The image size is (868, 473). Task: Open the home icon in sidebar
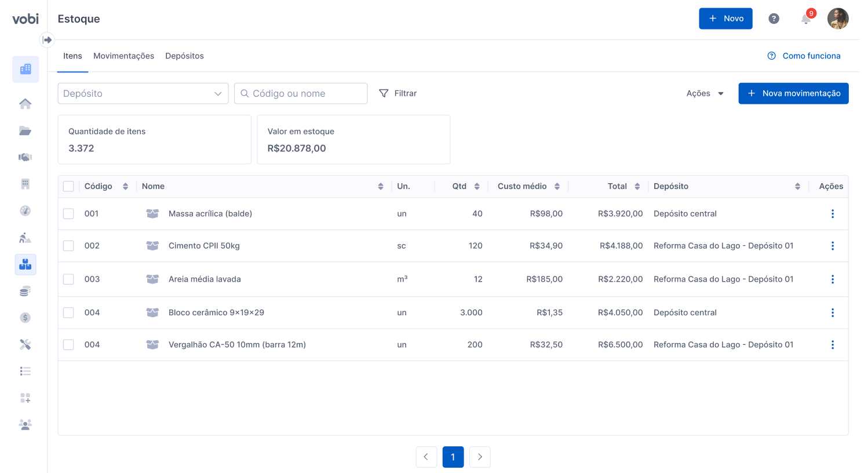click(25, 104)
